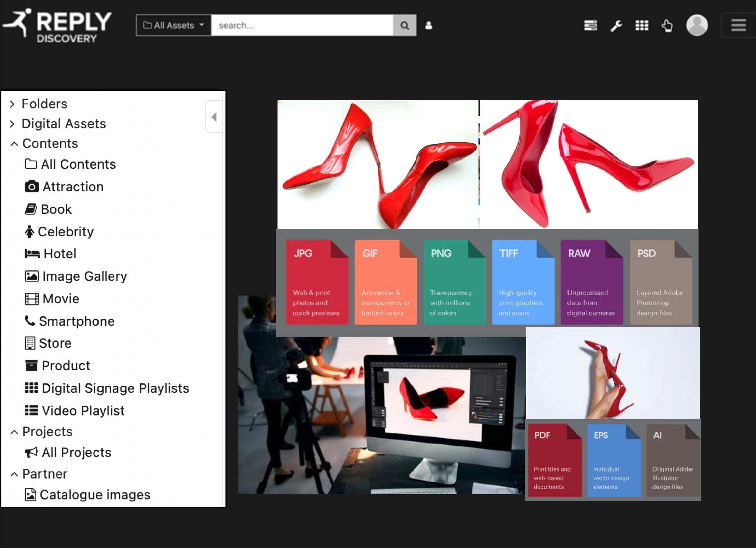Click the Celebrity label
Viewport: 756px width, 548px height.
(x=66, y=232)
